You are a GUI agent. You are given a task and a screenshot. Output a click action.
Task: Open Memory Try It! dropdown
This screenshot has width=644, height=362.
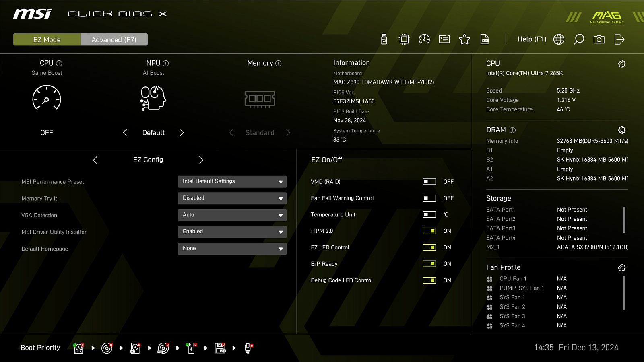[x=232, y=198]
